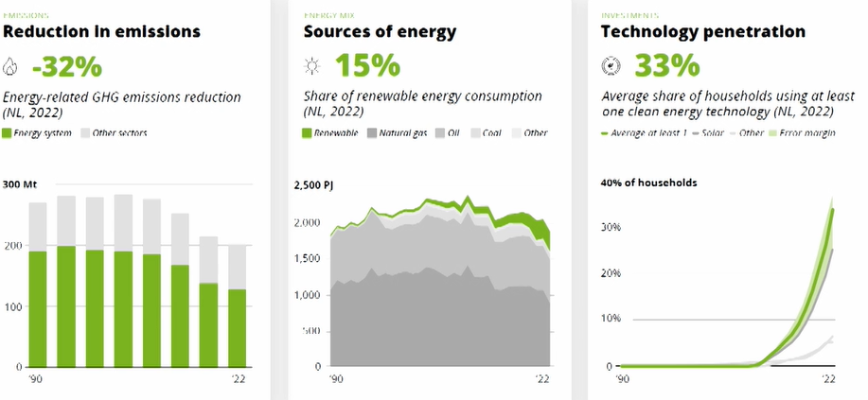Click the green Energy system legend swatch
The width and height of the screenshot is (868, 400).
click(x=9, y=132)
